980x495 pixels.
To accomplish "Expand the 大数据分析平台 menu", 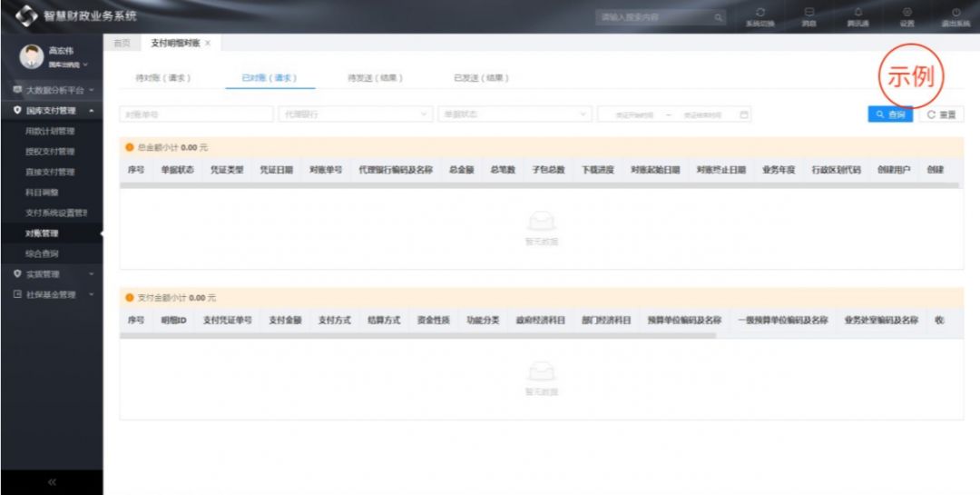I will point(92,90).
